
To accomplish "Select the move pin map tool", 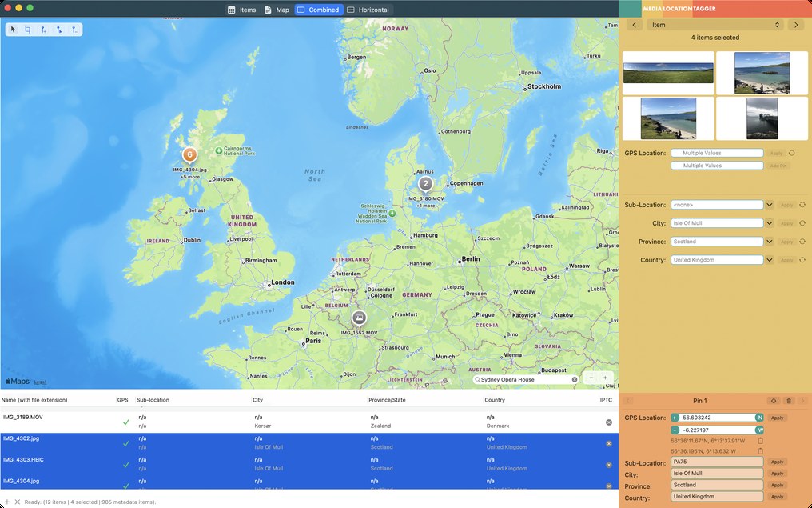I will click(x=59, y=30).
